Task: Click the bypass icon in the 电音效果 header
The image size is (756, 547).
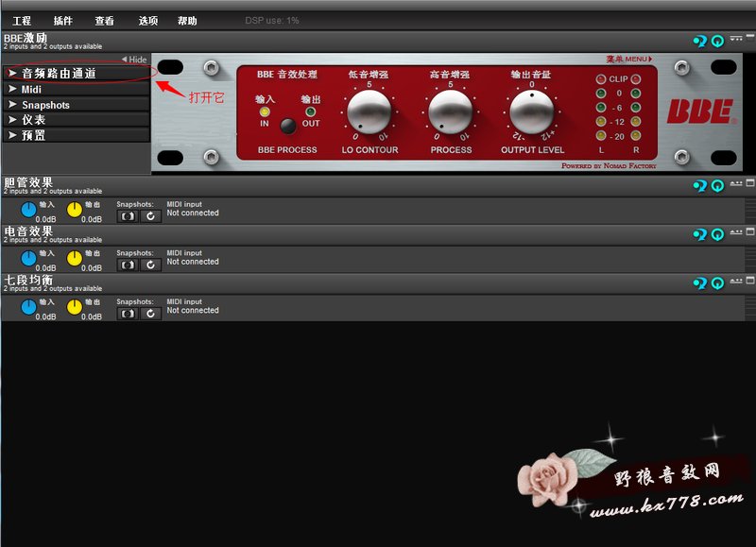Action: point(699,234)
